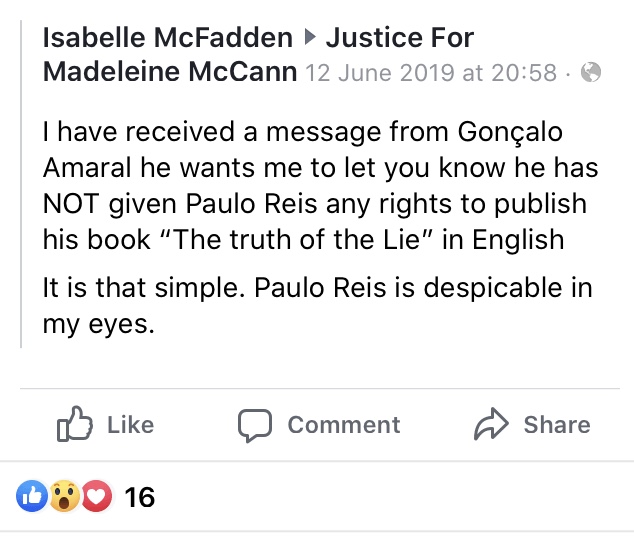Screen dimensions: 634x550
Task: Click the thumbs-up Like icon
Action: click(x=74, y=425)
